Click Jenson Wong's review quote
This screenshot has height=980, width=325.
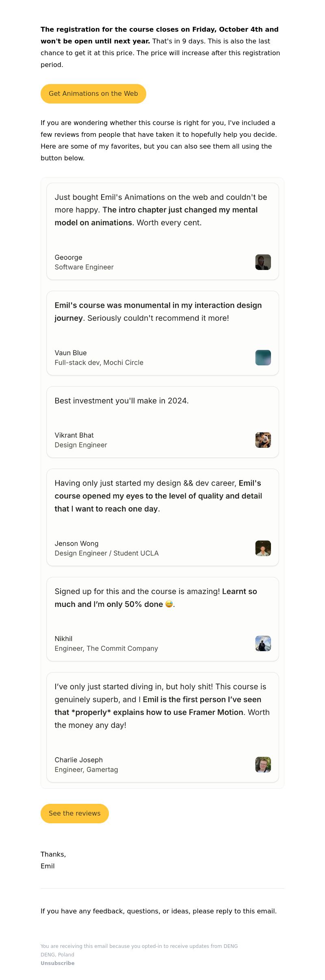[x=158, y=496]
